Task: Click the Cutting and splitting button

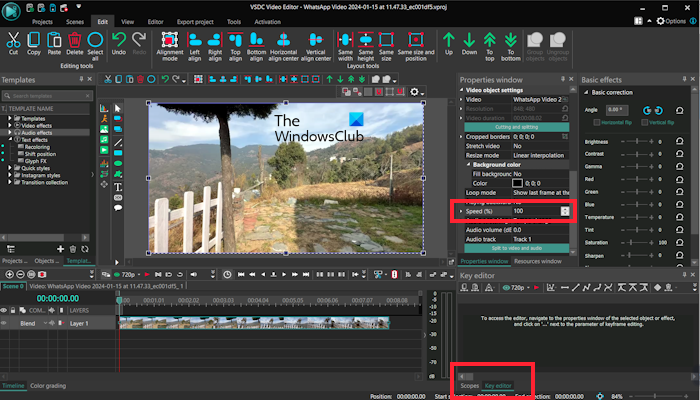Action: (517, 127)
